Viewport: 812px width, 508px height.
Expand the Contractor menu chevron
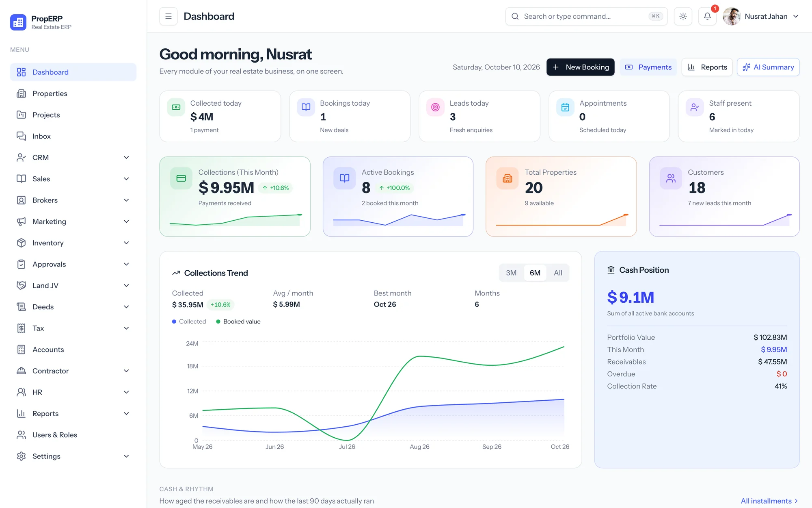[x=126, y=371]
